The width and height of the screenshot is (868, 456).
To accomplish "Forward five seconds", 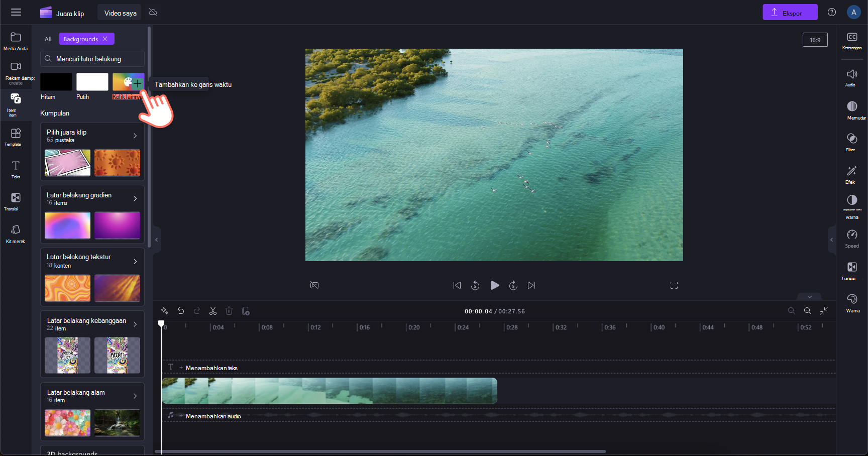I will click(513, 285).
